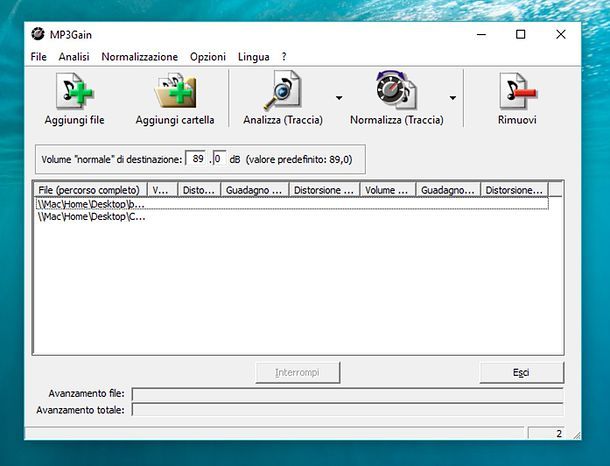Open the Normalizzazione menu
Image resolution: width=610 pixels, height=466 pixels.
tap(140, 57)
